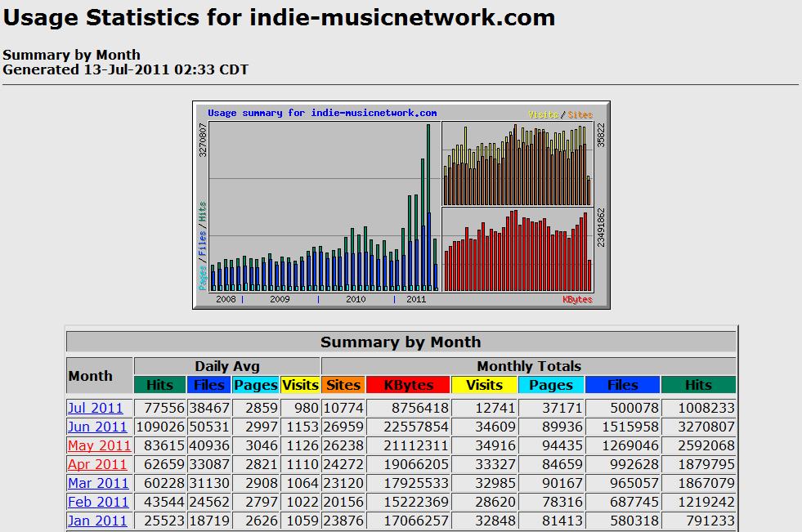Click the cyan Monthly Totals Pages header
This screenshot has width=802, height=532.
[551, 385]
